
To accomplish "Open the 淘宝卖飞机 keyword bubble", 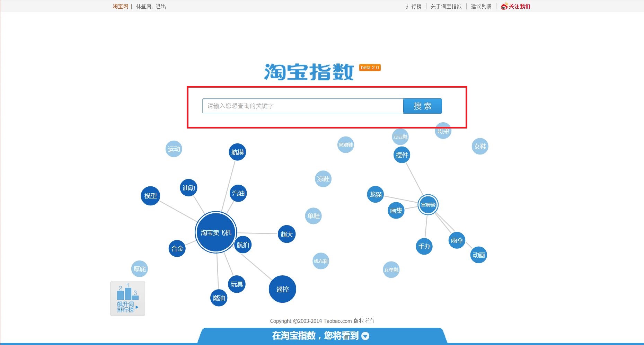I will click(215, 233).
